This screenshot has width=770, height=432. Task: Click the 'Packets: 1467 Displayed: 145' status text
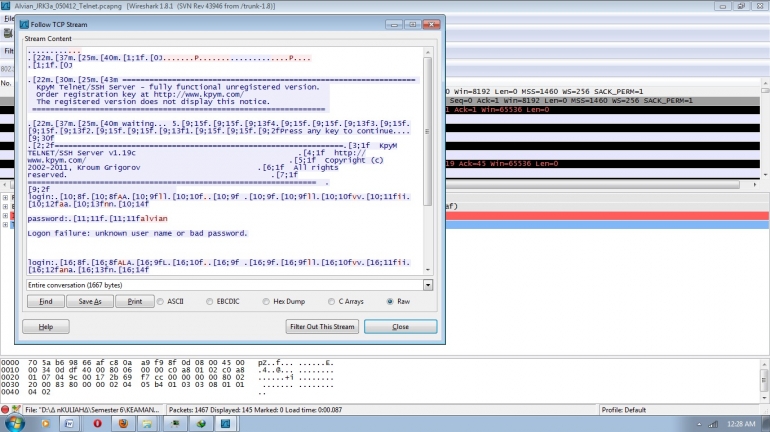255,410
